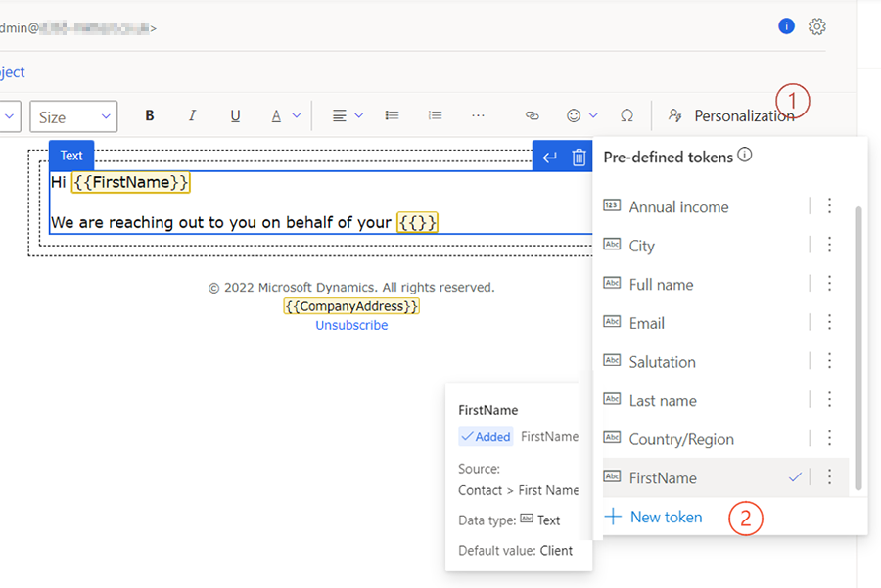Open the Personalization menu
This screenshot has height=588, width=881.
[x=732, y=115]
